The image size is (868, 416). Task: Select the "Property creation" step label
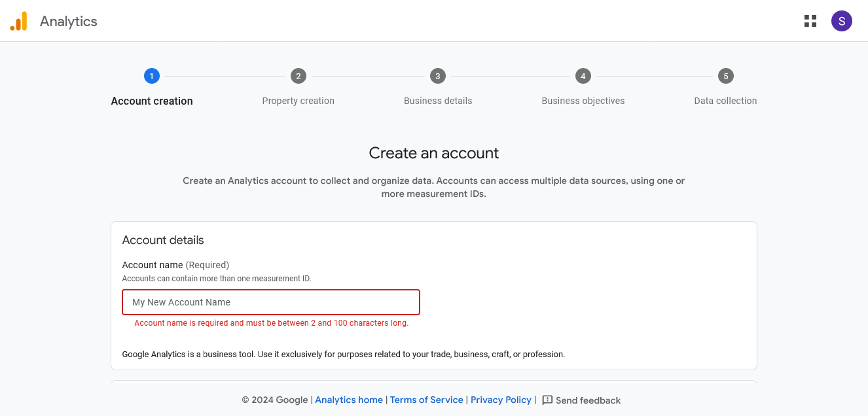click(298, 101)
